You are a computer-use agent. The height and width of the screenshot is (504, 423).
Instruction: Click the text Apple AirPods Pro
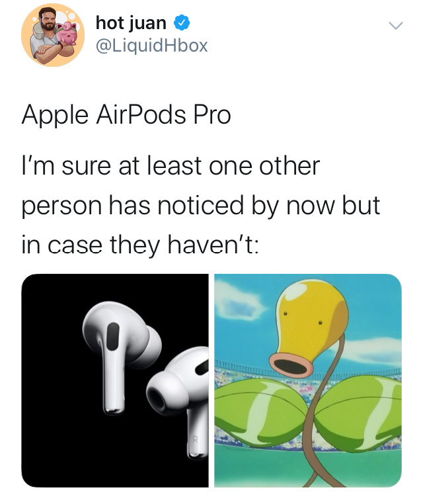coord(126,115)
